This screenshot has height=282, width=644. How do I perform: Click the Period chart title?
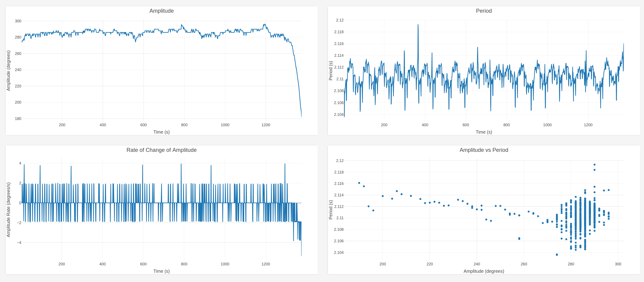[x=484, y=11]
